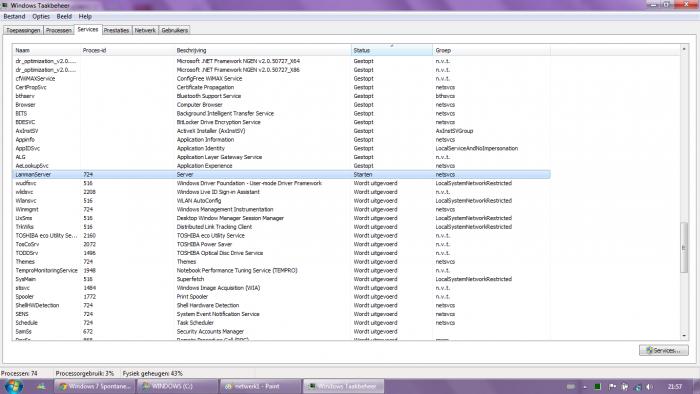Screen dimensions: 700x394
Task: Click scrollbar down arrow in services list
Action: point(684,336)
